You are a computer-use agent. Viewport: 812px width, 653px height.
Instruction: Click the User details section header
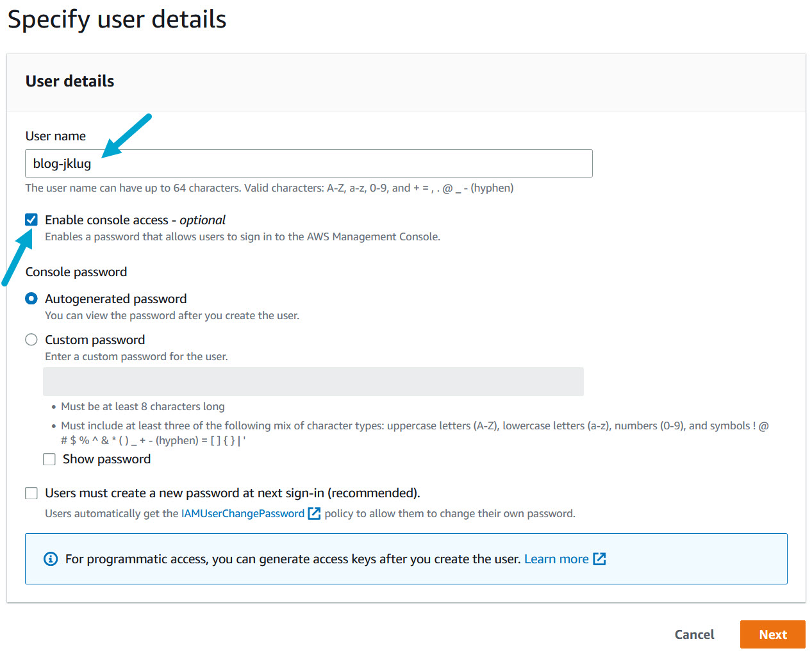69,81
